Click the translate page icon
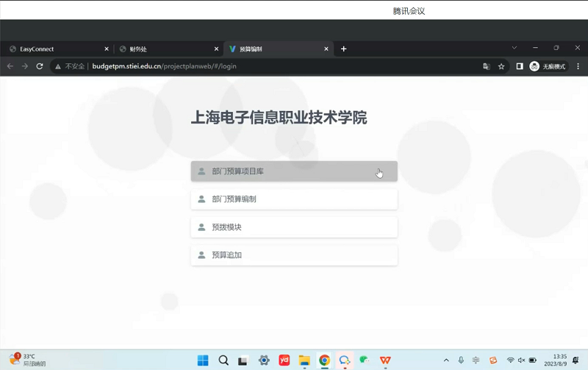Screen dimensions: 588x370 coord(486,66)
